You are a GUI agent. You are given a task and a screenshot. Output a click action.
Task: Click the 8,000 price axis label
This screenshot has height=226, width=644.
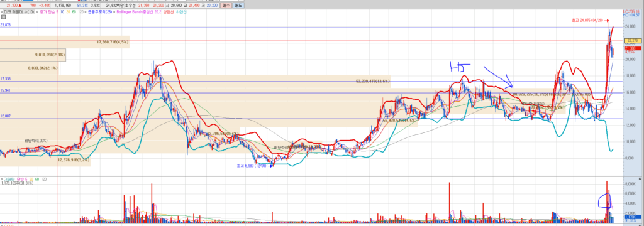pyautogui.click(x=629, y=158)
